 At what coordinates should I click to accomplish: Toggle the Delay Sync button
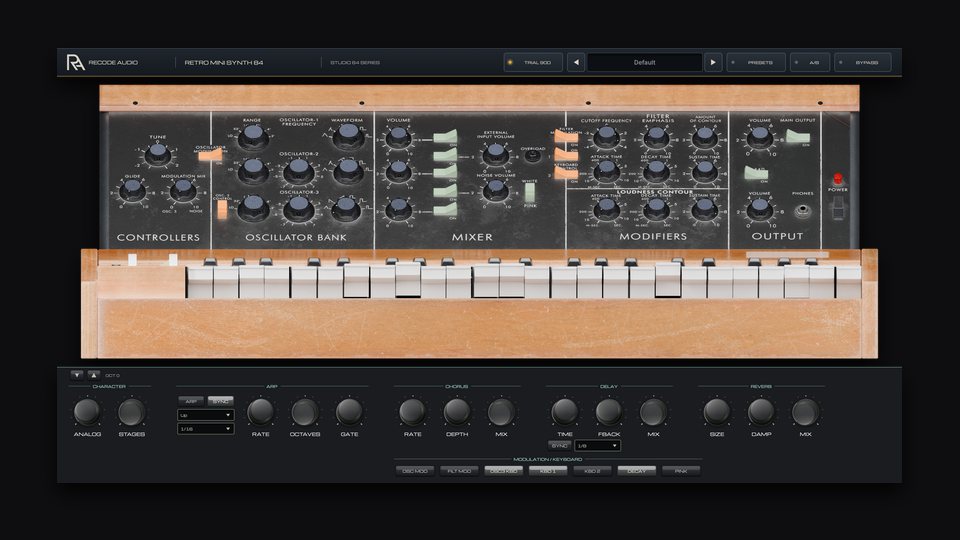pyautogui.click(x=559, y=446)
